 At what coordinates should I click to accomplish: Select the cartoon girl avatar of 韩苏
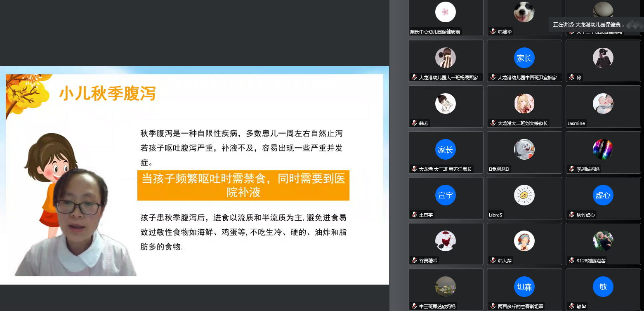point(446,104)
